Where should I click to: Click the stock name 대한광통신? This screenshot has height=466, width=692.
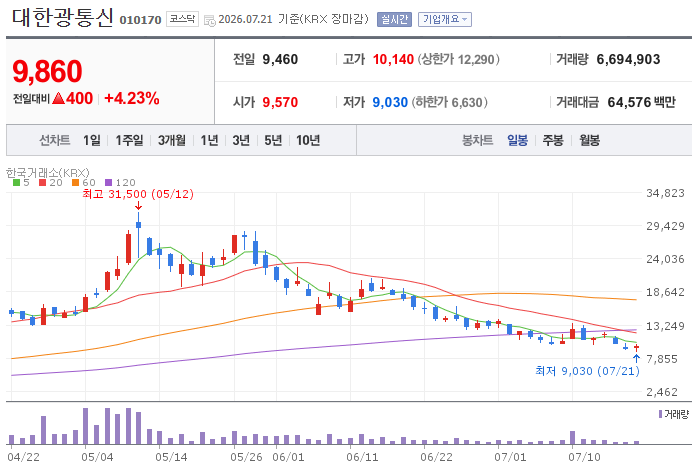pos(62,18)
